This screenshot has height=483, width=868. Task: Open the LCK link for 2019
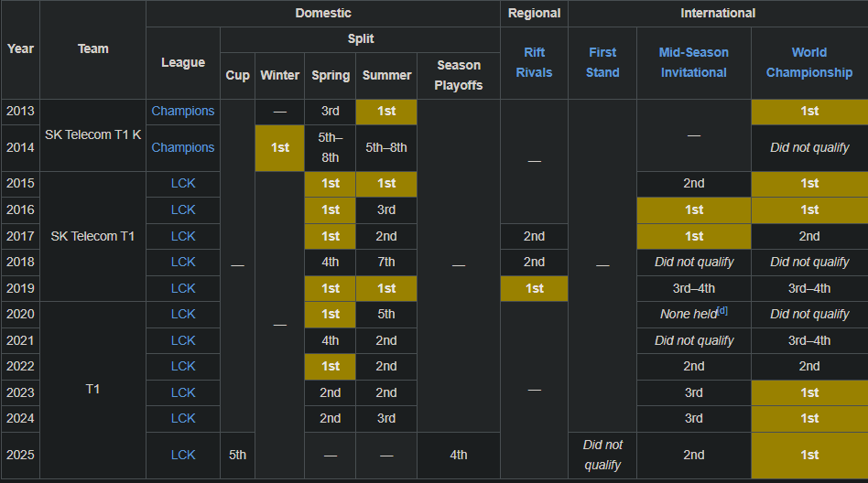183,289
